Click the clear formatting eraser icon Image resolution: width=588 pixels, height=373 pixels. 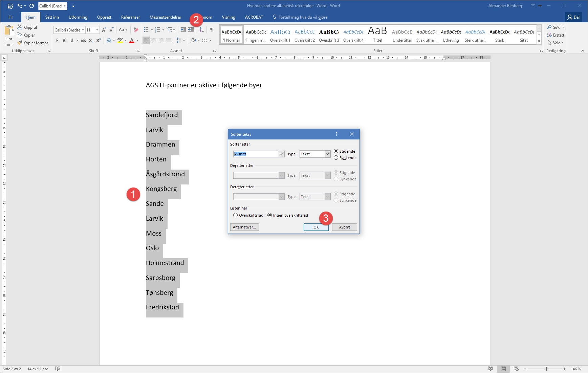coord(136,30)
